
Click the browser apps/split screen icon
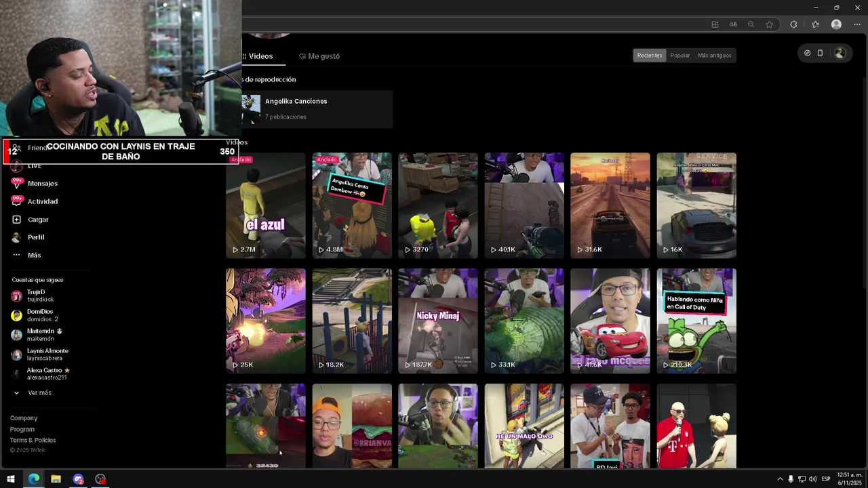tap(715, 24)
